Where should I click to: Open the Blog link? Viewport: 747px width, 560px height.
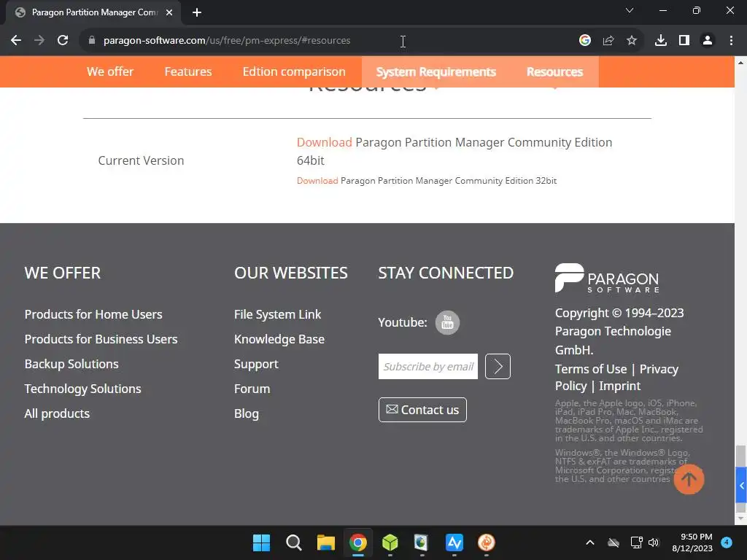tap(247, 413)
